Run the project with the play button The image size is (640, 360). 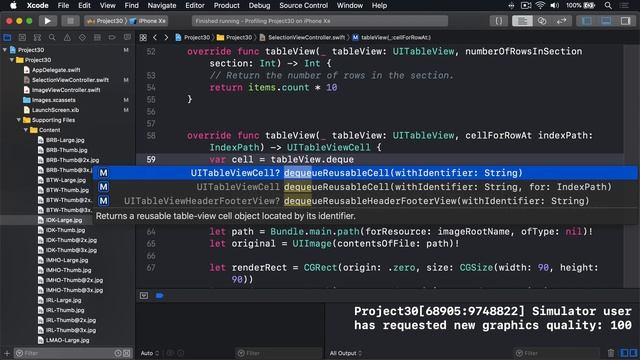[47, 21]
